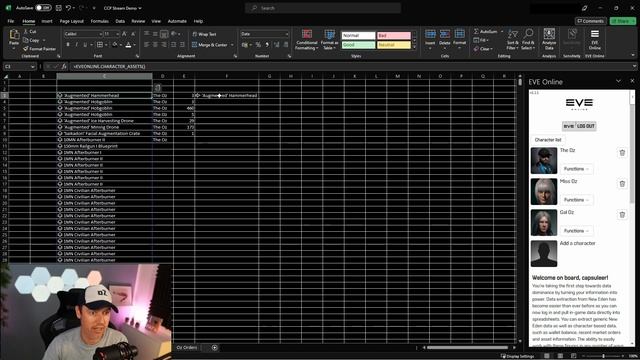Apply the Bad cell style
The height and width of the screenshot is (360, 640).
pyautogui.click(x=393, y=36)
